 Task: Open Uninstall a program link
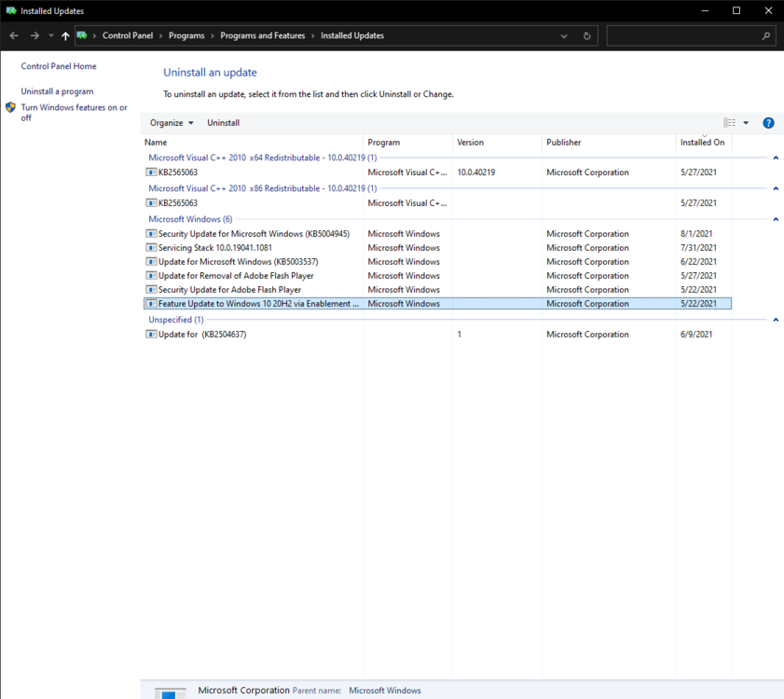57,91
